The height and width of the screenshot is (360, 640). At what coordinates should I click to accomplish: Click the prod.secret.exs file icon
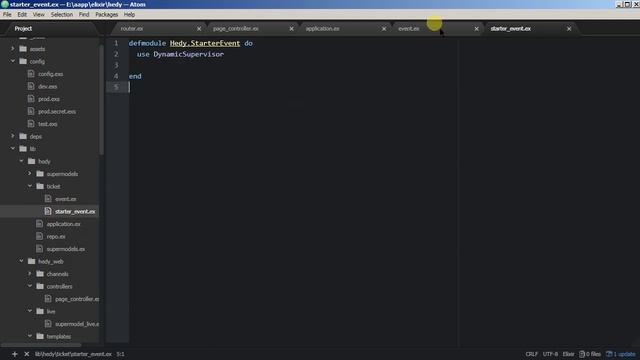[x=31, y=111]
